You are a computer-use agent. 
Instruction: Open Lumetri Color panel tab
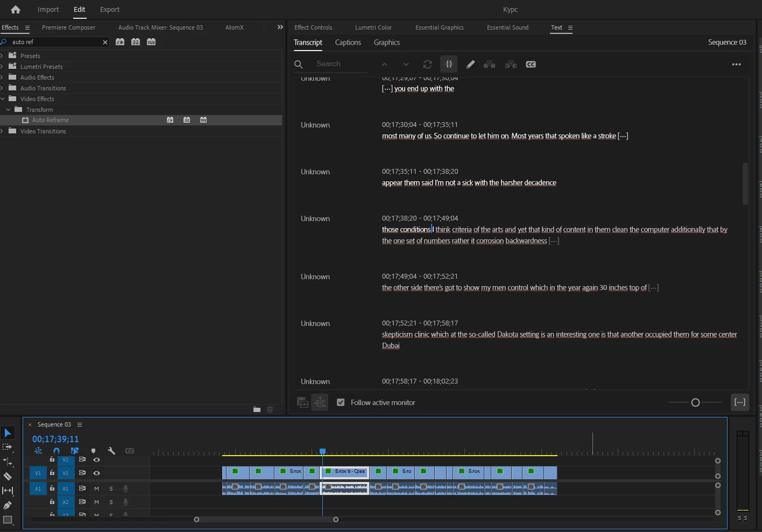pyautogui.click(x=373, y=27)
